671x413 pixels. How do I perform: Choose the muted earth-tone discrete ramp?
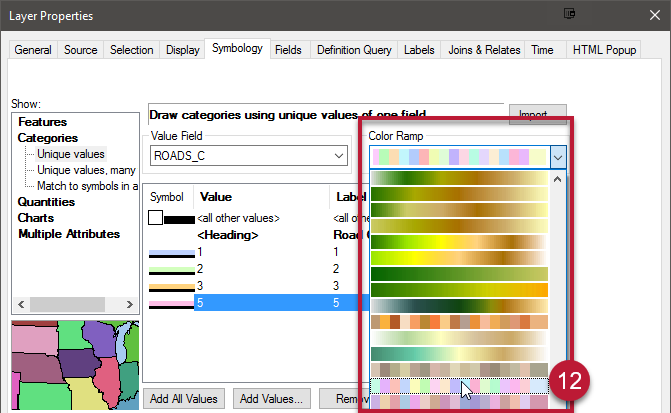coord(460,370)
